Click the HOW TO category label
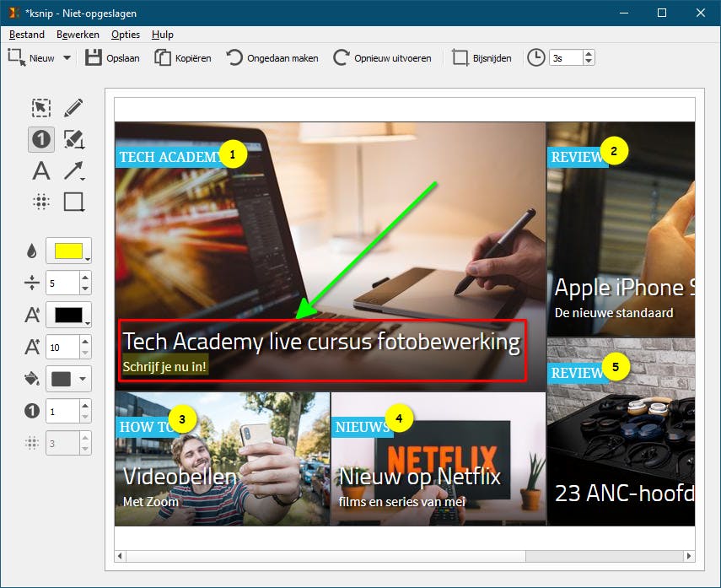The height and width of the screenshot is (588, 721). click(147, 427)
